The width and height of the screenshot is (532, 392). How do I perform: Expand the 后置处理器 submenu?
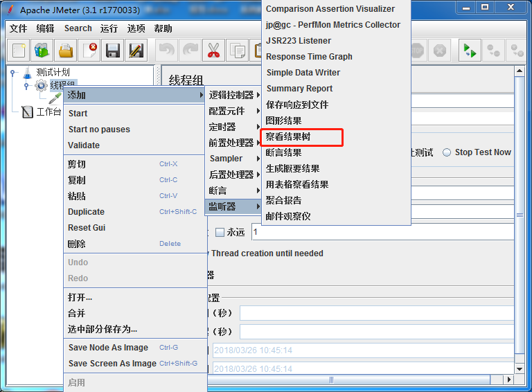(x=233, y=175)
